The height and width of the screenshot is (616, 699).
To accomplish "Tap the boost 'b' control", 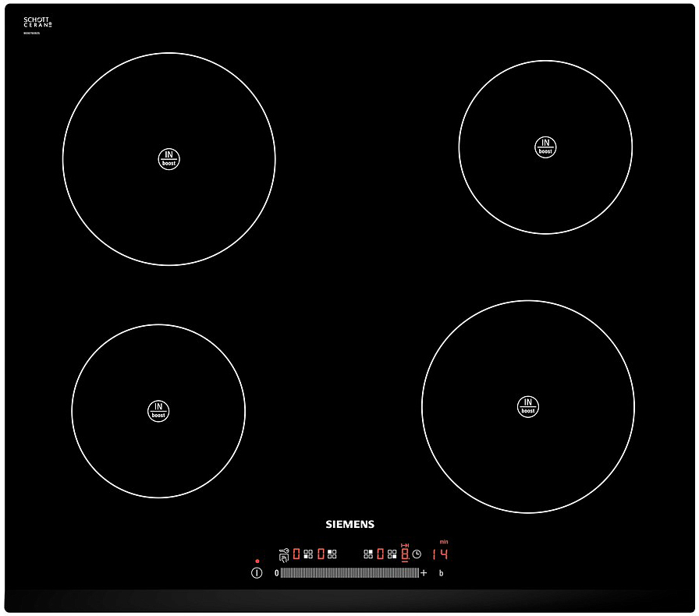I will tap(441, 574).
